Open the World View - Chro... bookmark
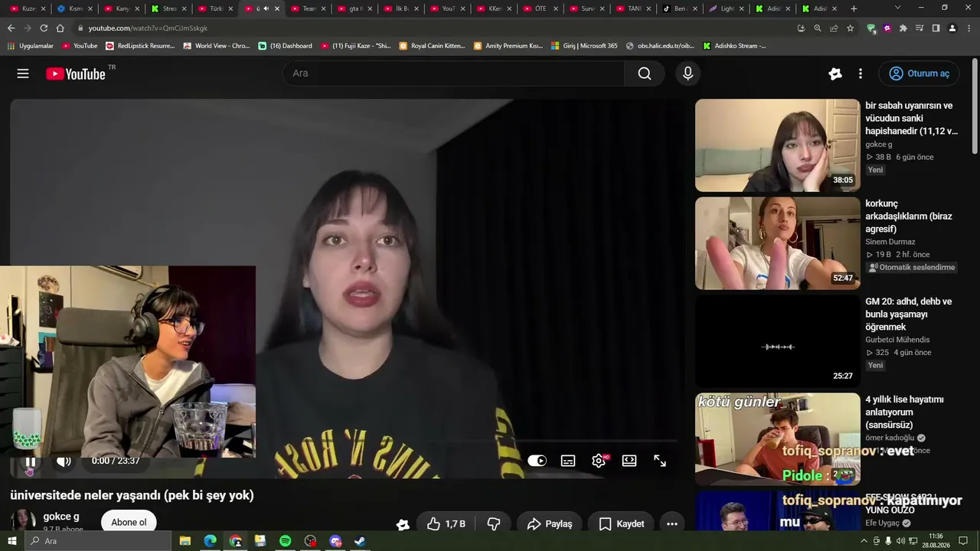Viewport: 980px width, 551px height. click(217, 46)
